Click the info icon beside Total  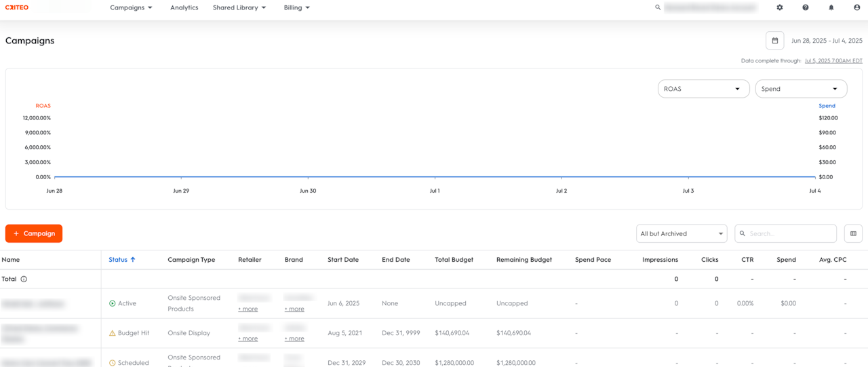[24, 279]
